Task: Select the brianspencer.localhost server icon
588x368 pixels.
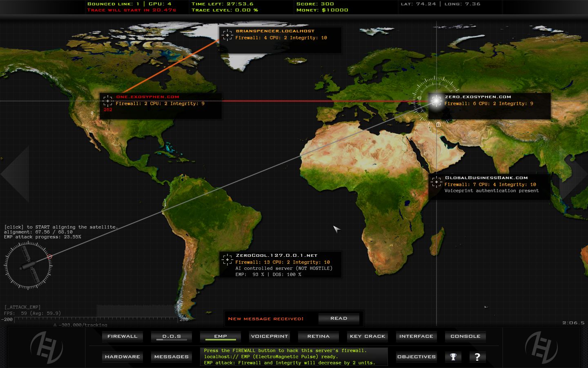Action: click(227, 36)
